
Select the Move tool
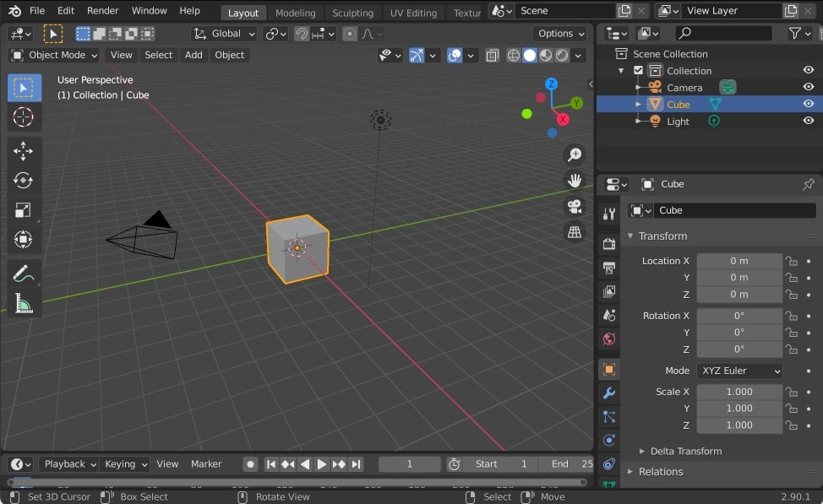24,149
